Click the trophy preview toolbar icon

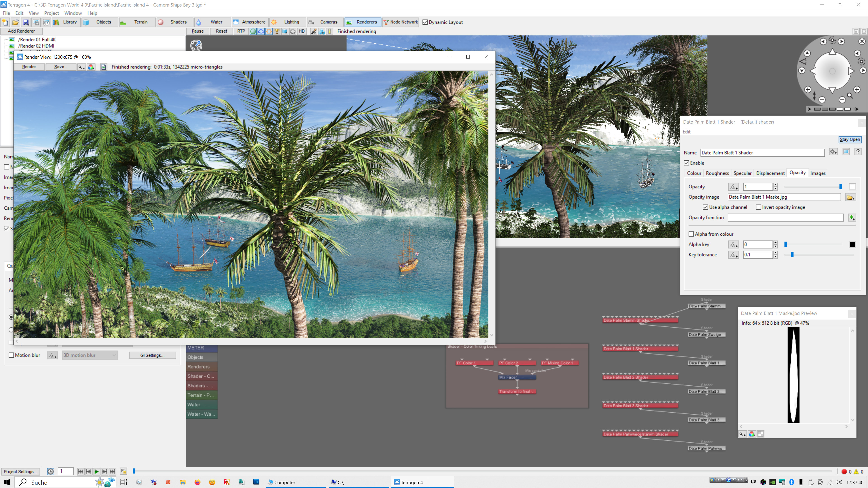pos(277,31)
